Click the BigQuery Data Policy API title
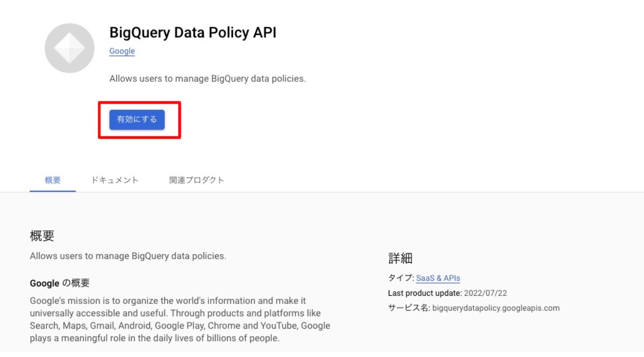The image size is (644, 357). click(x=193, y=32)
